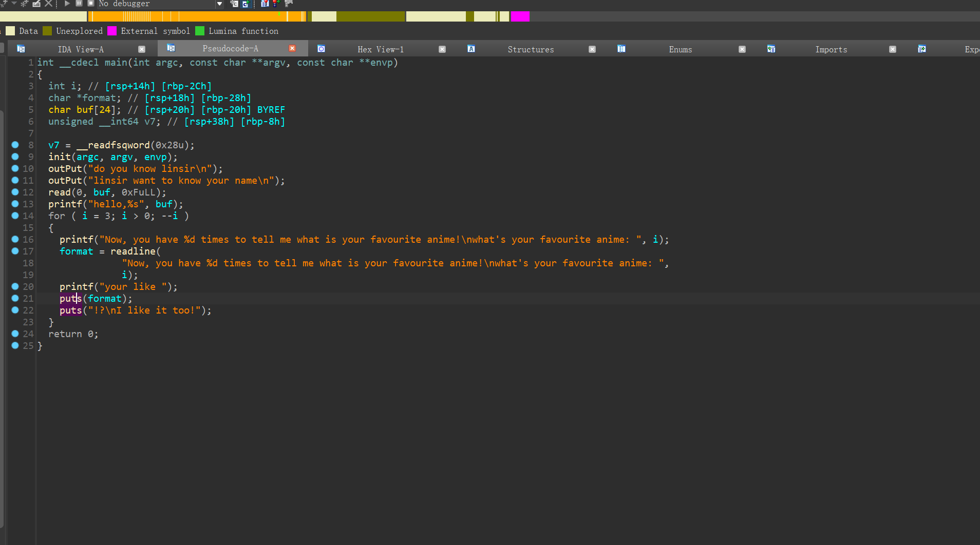Open the breakpoint list icon in toolbar
Image resolution: width=980 pixels, height=545 pixels.
[265, 4]
